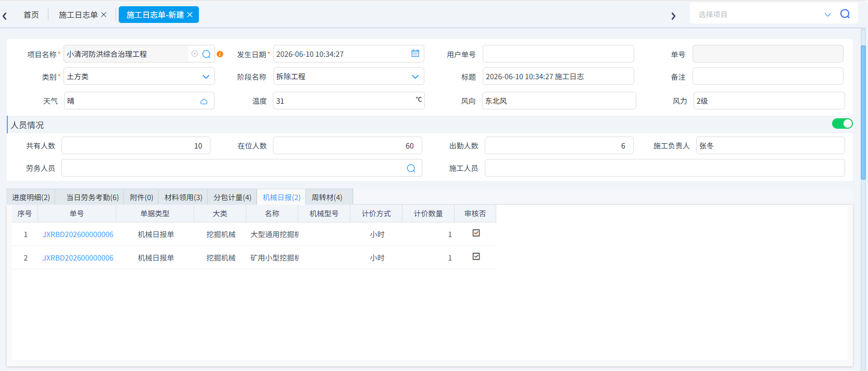Close the 施工日志单 tab
The height and width of the screenshot is (371, 868).
point(104,15)
